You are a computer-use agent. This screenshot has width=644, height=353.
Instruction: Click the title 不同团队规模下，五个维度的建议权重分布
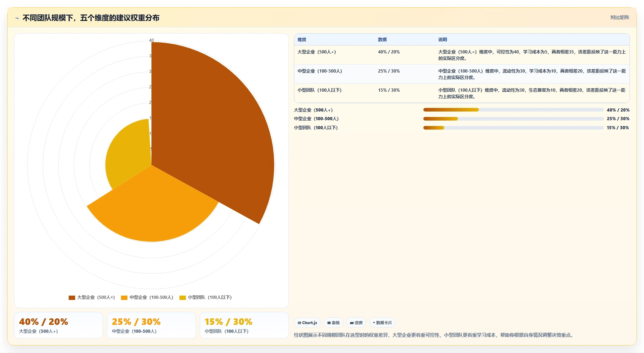click(91, 18)
